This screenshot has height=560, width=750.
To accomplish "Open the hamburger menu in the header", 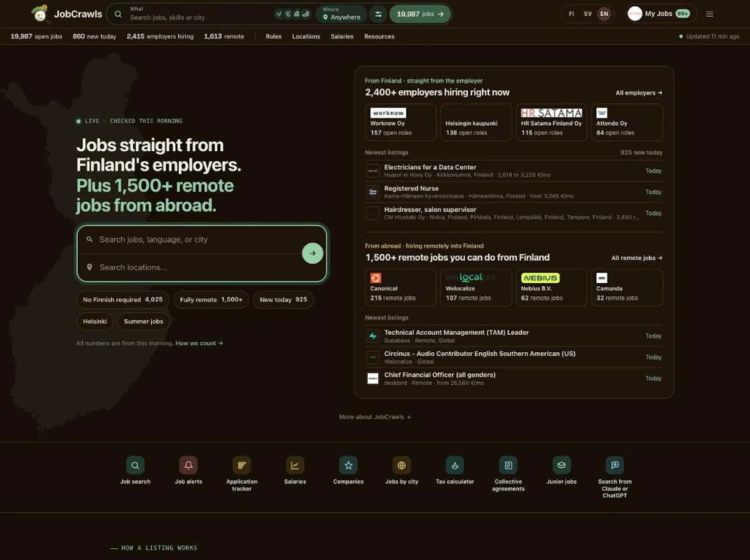I will click(710, 14).
